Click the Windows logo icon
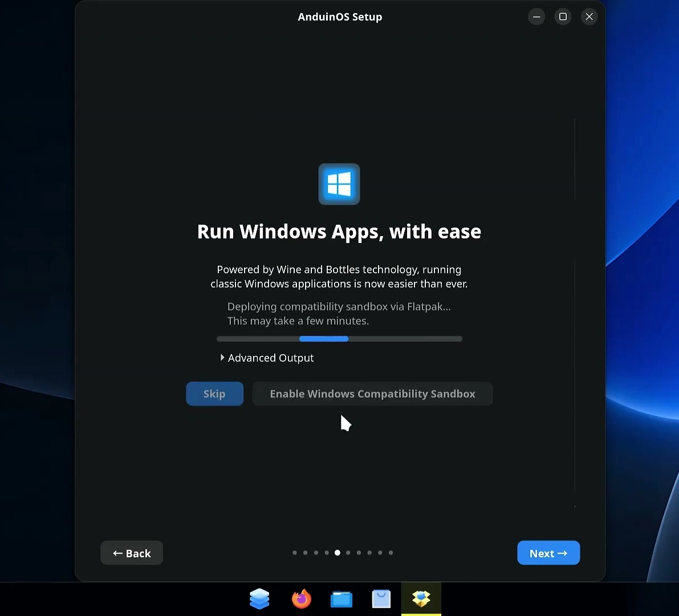Image resolution: width=679 pixels, height=616 pixels. (x=339, y=184)
